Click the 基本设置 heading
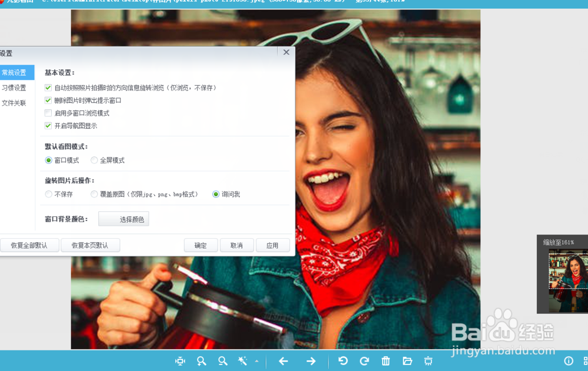The image size is (588, 371). (x=59, y=72)
